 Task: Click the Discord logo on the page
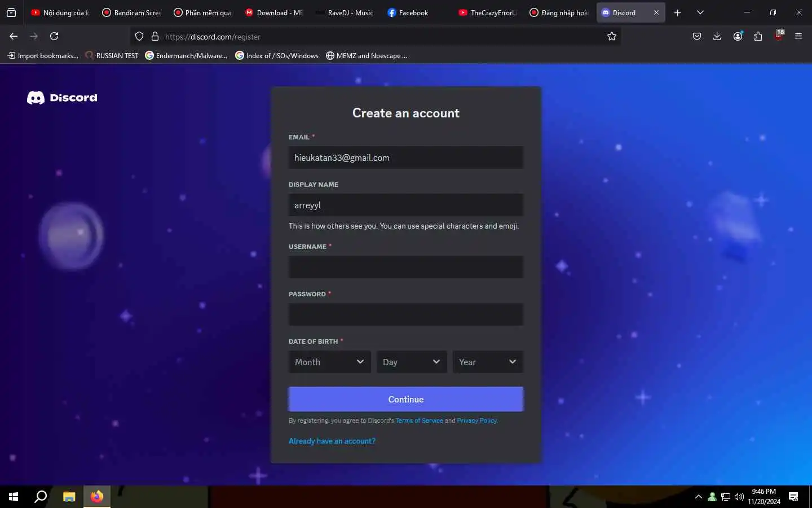click(x=62, y=98)
